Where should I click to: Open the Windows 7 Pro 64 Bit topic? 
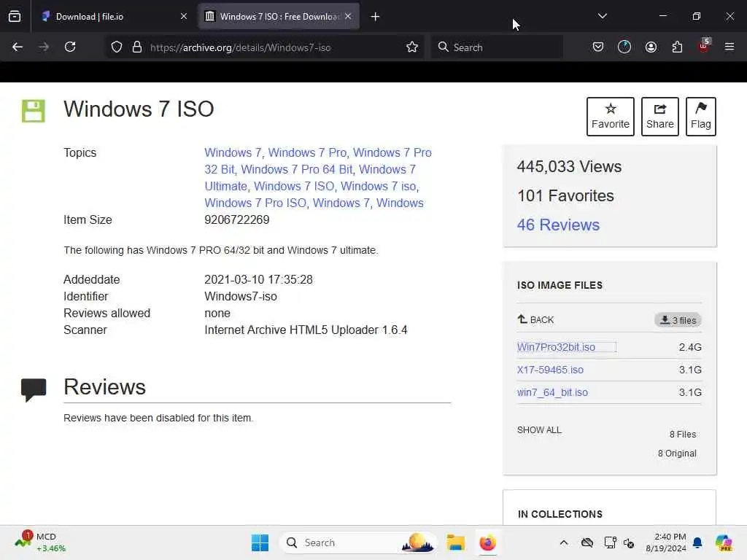(297, 169)
